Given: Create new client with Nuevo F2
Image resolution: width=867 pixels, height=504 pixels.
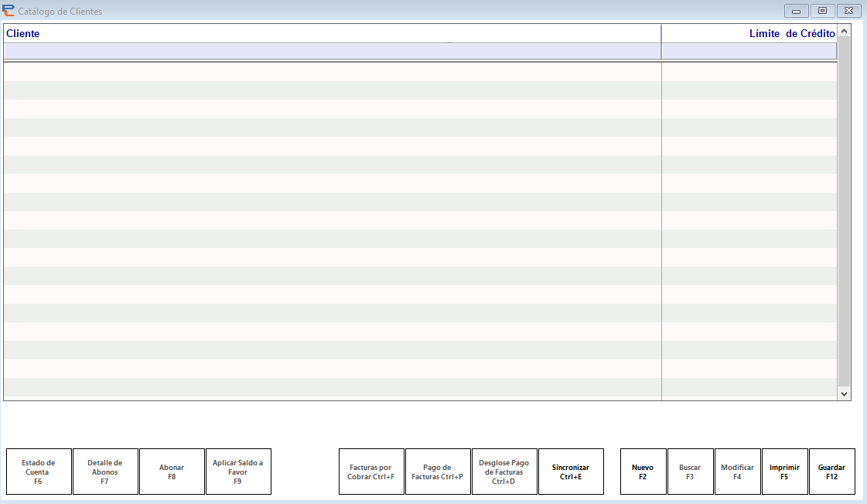Looking at the screenshot, I should pyautogui.click(x=643, y=472).
